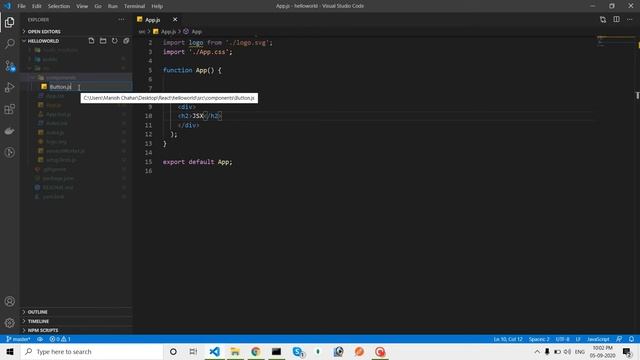This screenshot has width=640, height=360.
Task: Click the Windows taskbar search box
Action: tap(92, 351)
